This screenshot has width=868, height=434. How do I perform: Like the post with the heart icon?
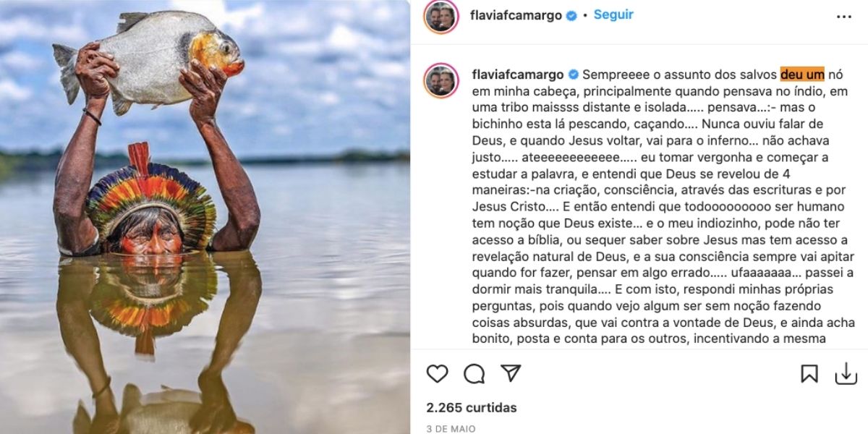tap(437, 373)
